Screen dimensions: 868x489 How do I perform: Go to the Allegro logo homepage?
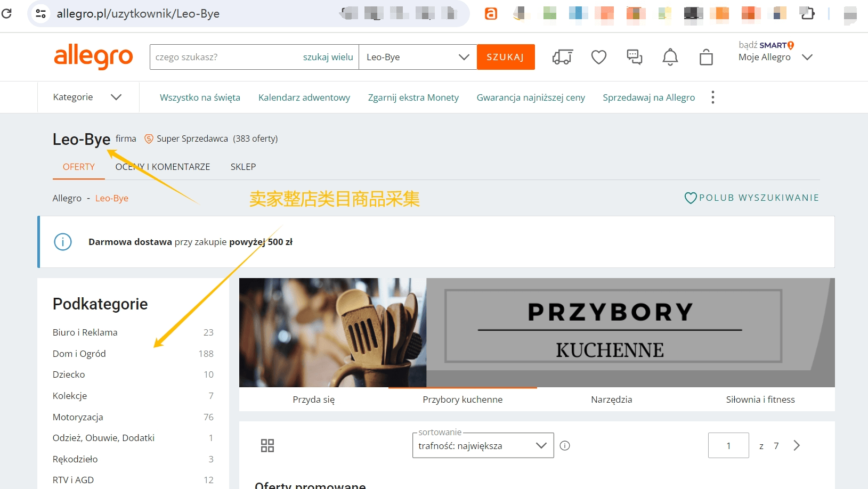tap(93, 56)
